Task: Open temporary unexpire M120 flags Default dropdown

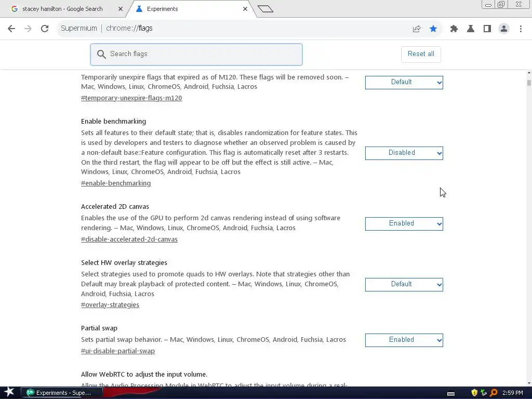Action: pos(404,83)
